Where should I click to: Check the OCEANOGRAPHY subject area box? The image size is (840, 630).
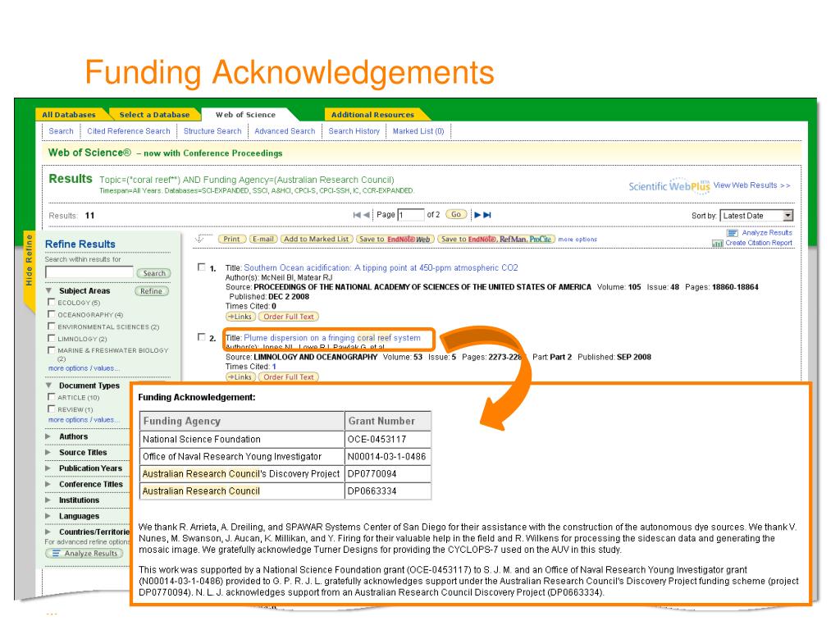click(52, 314)
